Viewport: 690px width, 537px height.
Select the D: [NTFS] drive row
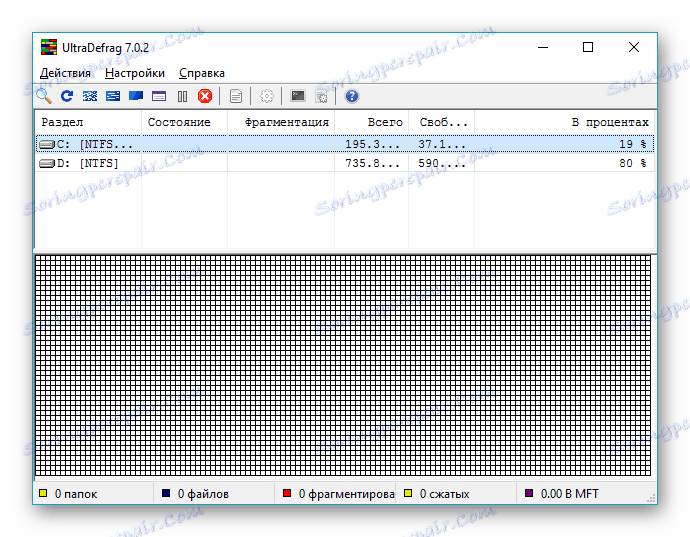tap(345, 163)
